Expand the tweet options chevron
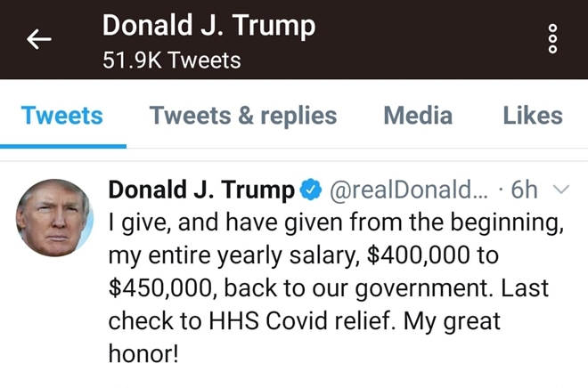 click(561, 190)
